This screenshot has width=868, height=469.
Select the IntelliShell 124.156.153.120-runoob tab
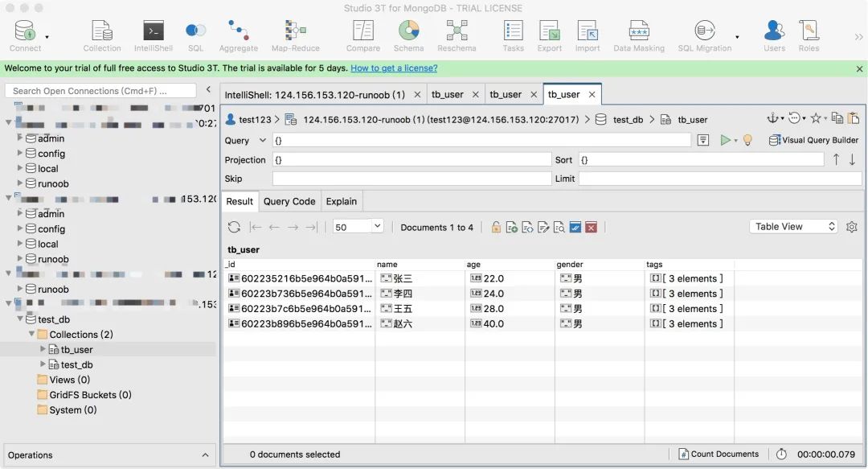[315, 95]
